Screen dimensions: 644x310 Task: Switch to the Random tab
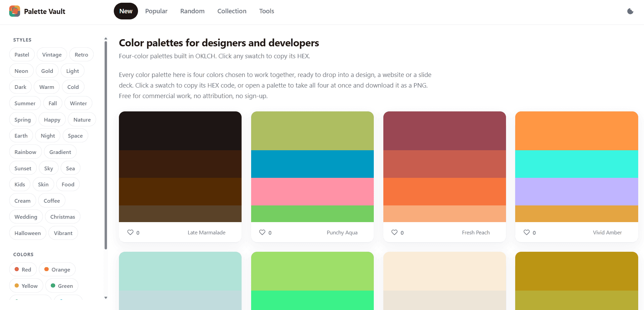(193, 11)
